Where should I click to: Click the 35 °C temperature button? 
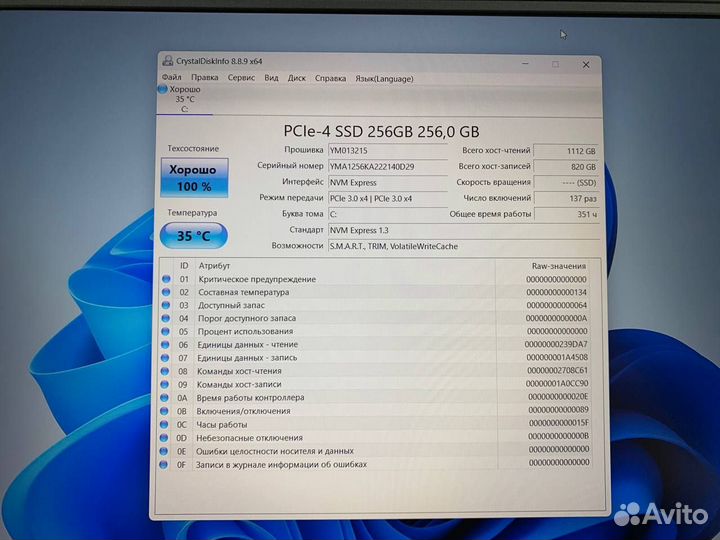pos(194,236)
